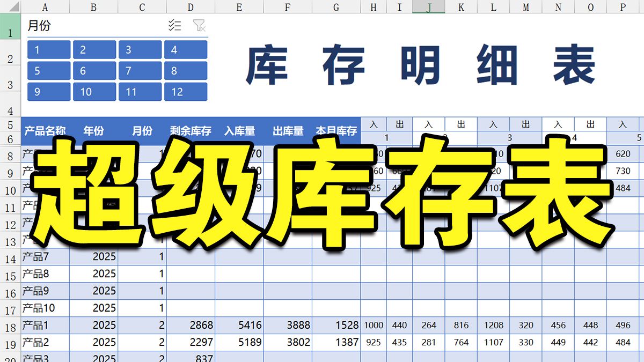Click the 剩余库存 column header
Image resolution: width=644 pixels, height=362 pixels.
191,130
